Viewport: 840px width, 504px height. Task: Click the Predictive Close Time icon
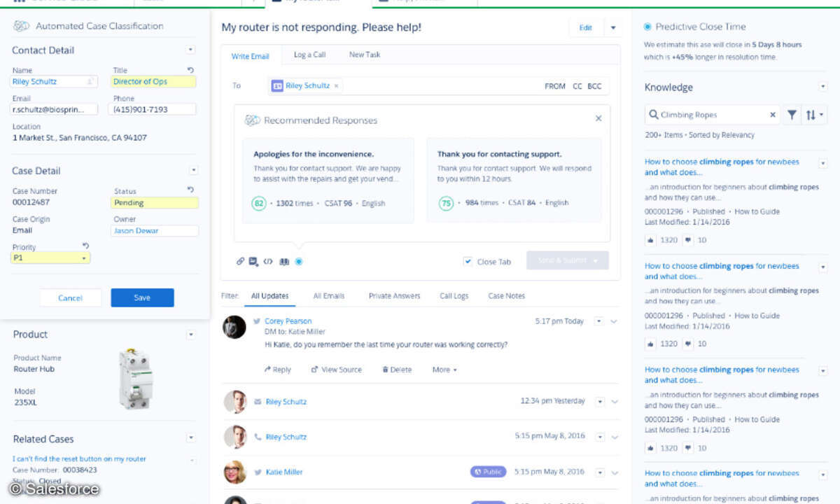(x=648, y=27)
